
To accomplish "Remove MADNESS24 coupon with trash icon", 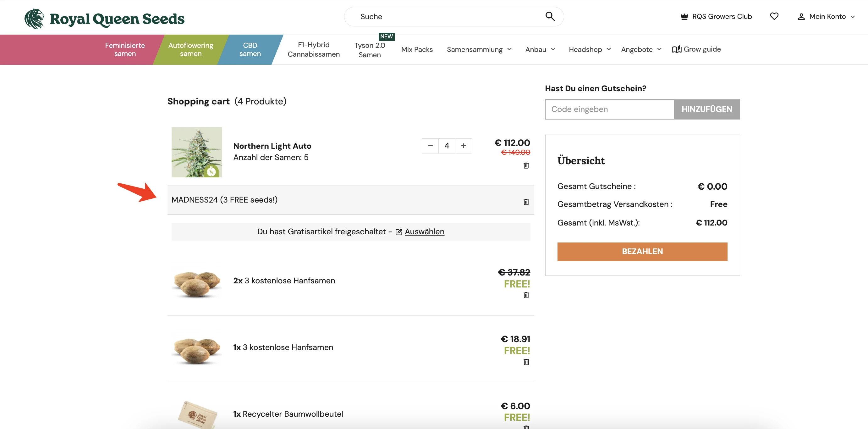I will tap(526, 202).
